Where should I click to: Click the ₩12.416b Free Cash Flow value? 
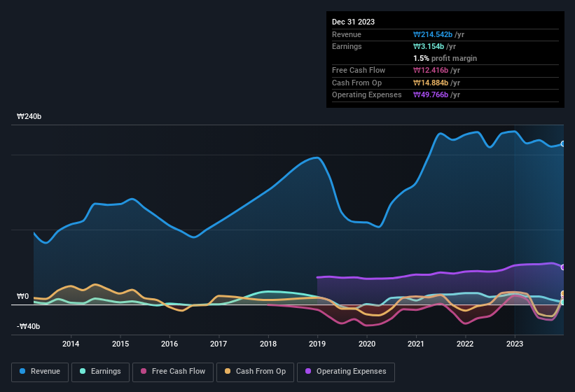pos(431,70)
